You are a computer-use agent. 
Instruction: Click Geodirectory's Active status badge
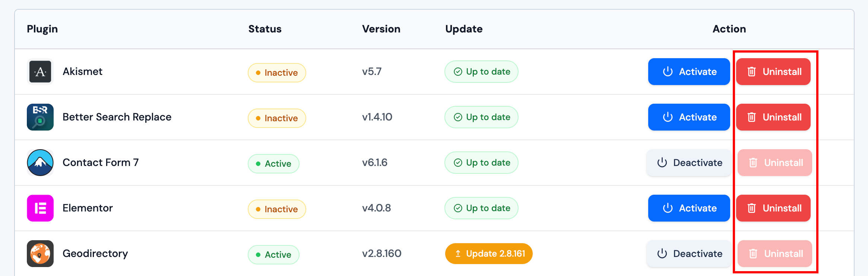(x=273, y=255)
